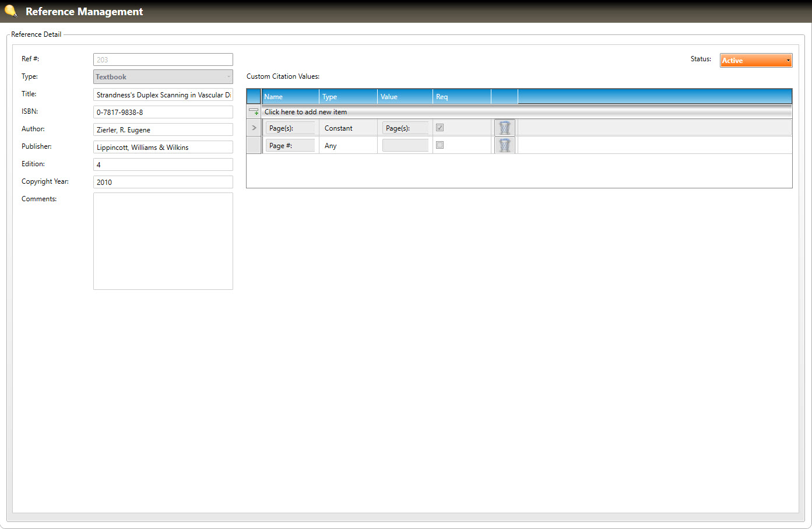Click the empty Value cell for Page #
The image size is (812, 529).
(405, 145)
